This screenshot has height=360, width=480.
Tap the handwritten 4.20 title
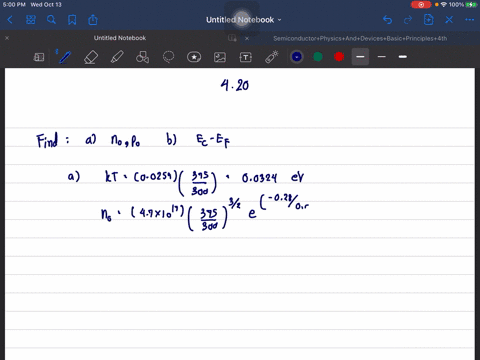(x=235, y=86)
